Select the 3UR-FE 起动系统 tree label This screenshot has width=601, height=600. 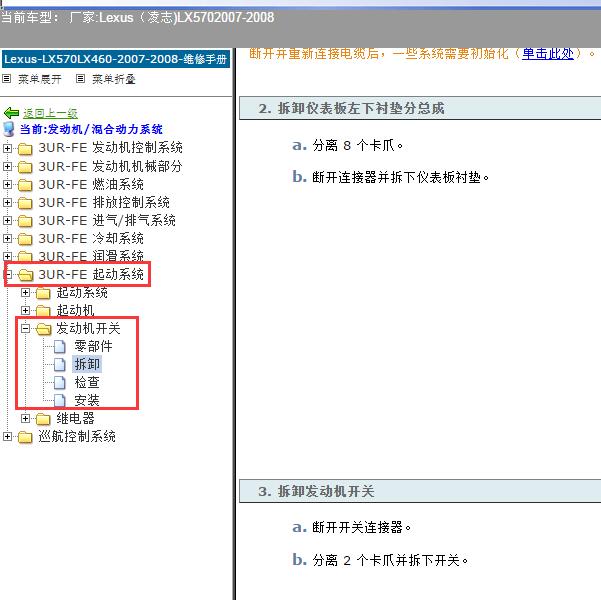(91, 275)
